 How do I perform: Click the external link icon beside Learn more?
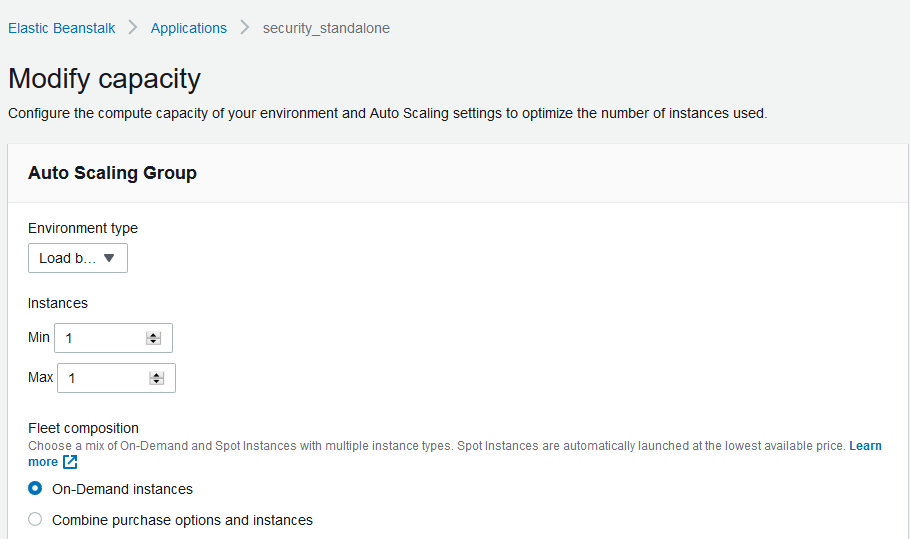pyautogui.click(x=70, y=462)
